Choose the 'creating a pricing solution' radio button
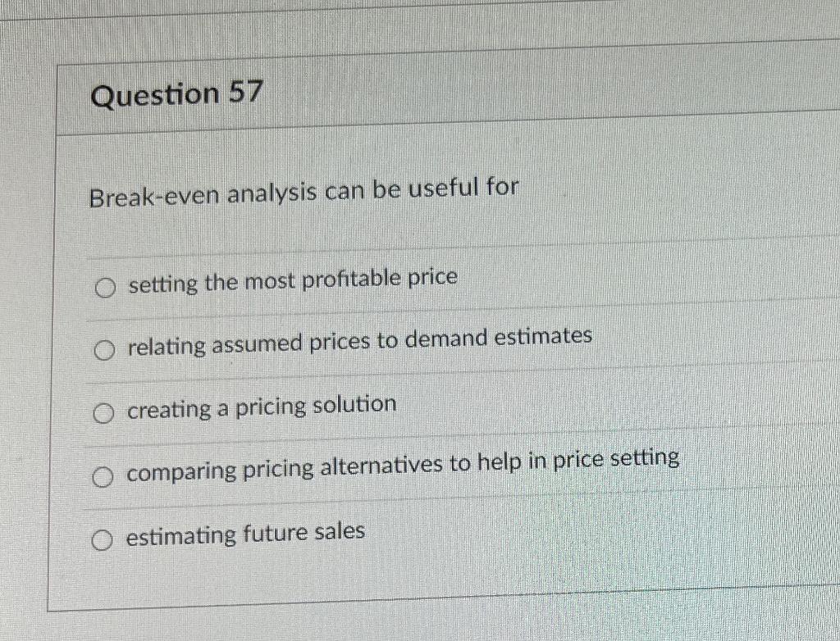840x641 pixels. tap(104, 413)
